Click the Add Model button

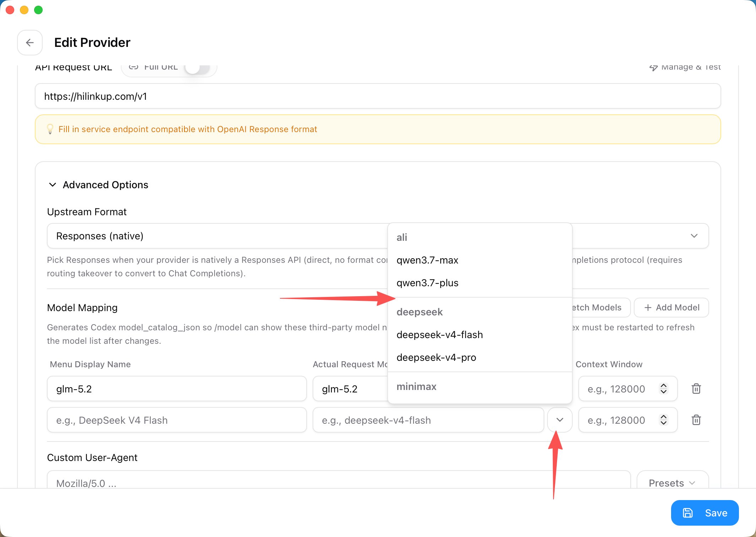(671, 308)
